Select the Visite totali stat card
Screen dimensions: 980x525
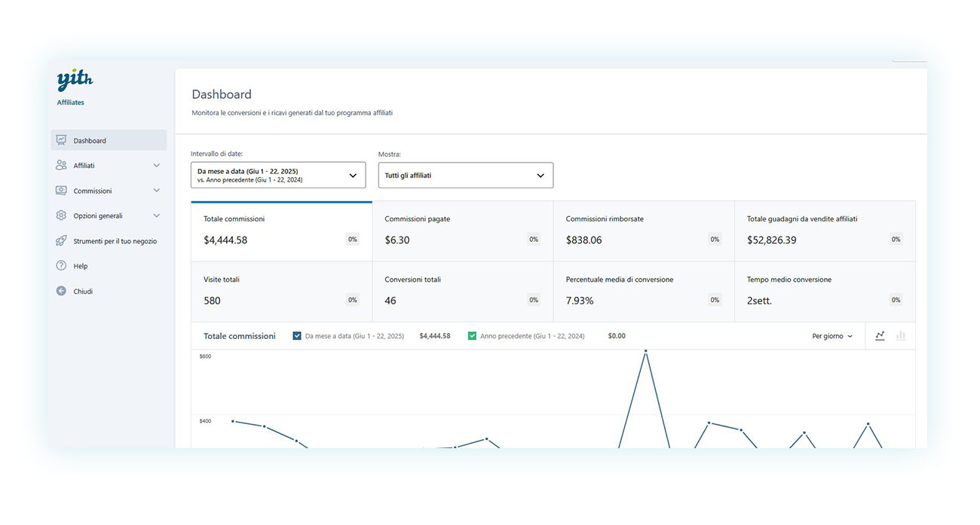click(281, 292)
